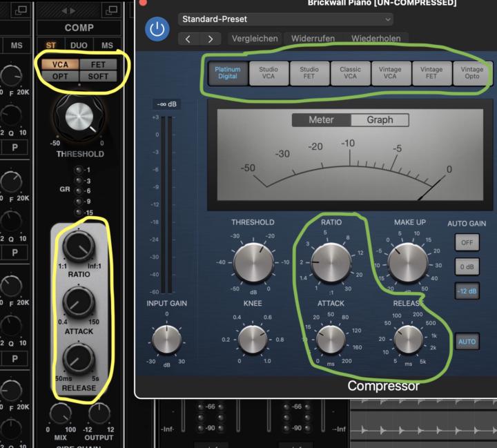The image size is (497, 448).
Task: Click the Widerrufen button
Action: point(313,39)
